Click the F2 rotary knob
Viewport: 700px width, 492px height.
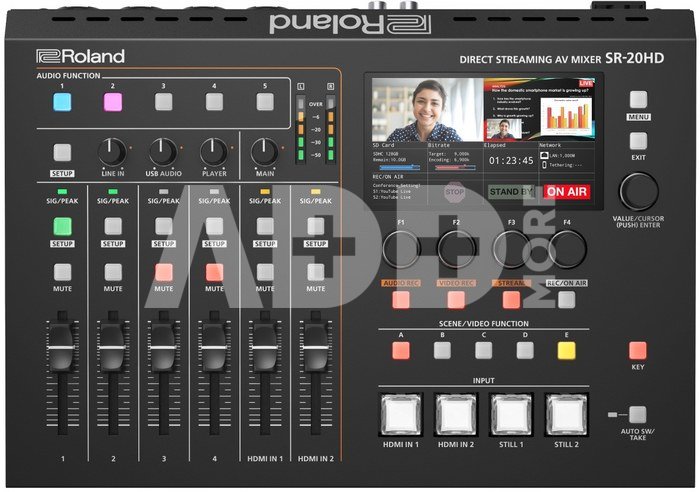pos(456,249)
